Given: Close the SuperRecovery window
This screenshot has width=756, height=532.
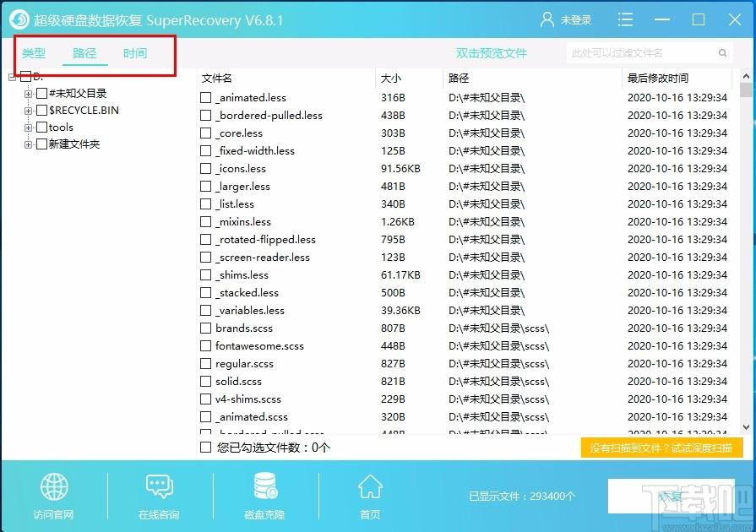Looking at the screenshot, I should pyautogui.click(x=735, y=19).
